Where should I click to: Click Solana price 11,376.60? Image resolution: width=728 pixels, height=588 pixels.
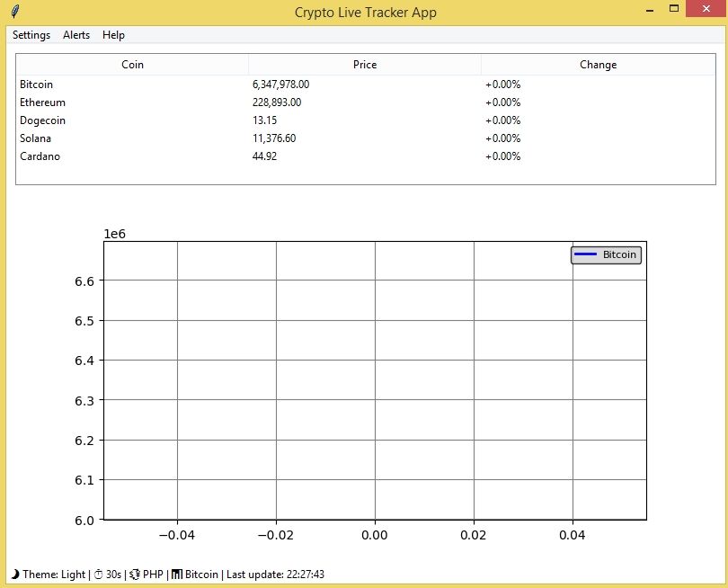[274, 138]
